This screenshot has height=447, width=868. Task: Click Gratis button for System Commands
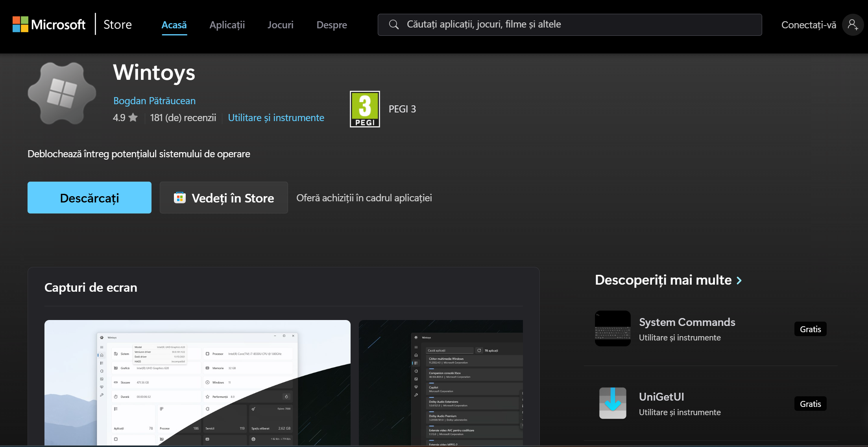[x=810, y=329]
